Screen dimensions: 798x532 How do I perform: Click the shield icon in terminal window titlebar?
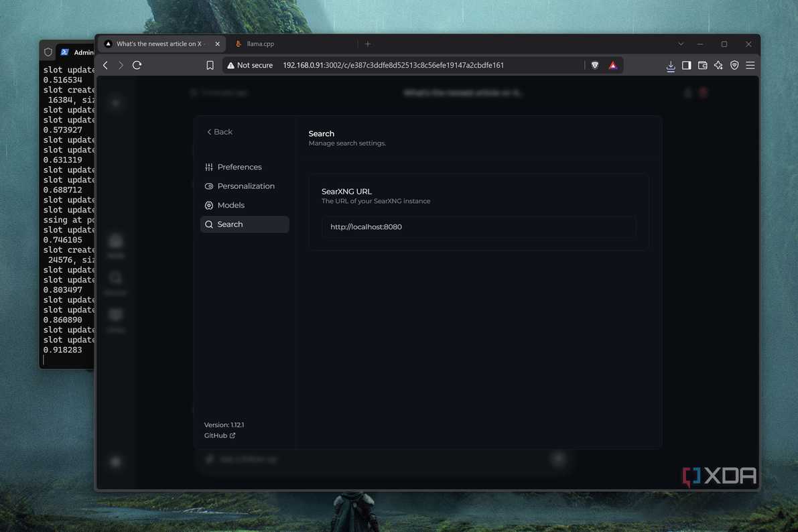tap(48, 52)
